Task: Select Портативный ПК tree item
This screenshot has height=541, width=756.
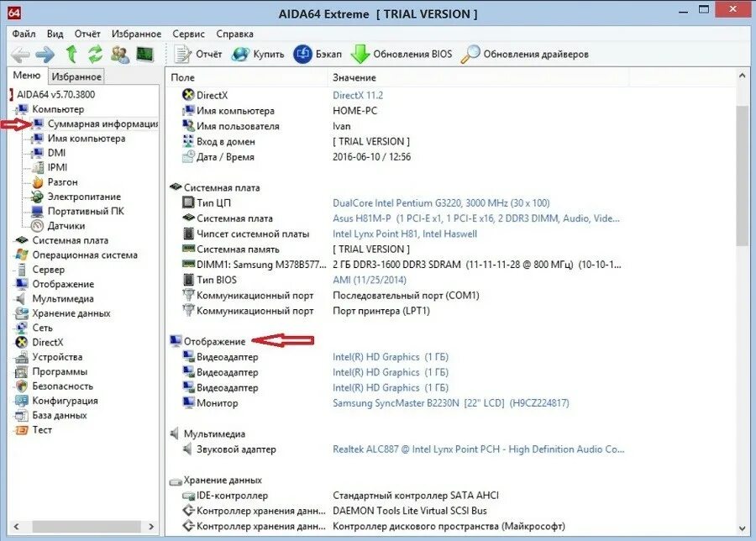Action: pyautogui.click(x=86, y=211)
